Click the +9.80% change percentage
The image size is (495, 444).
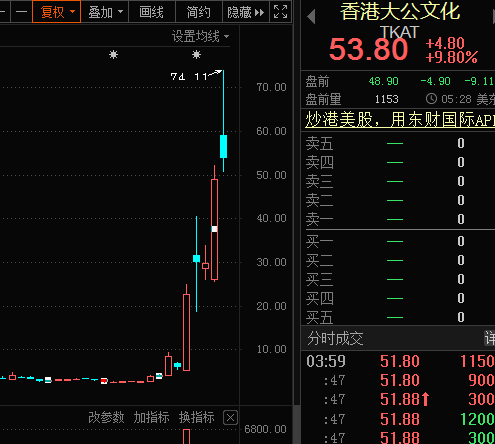click(x=451, y=57)
